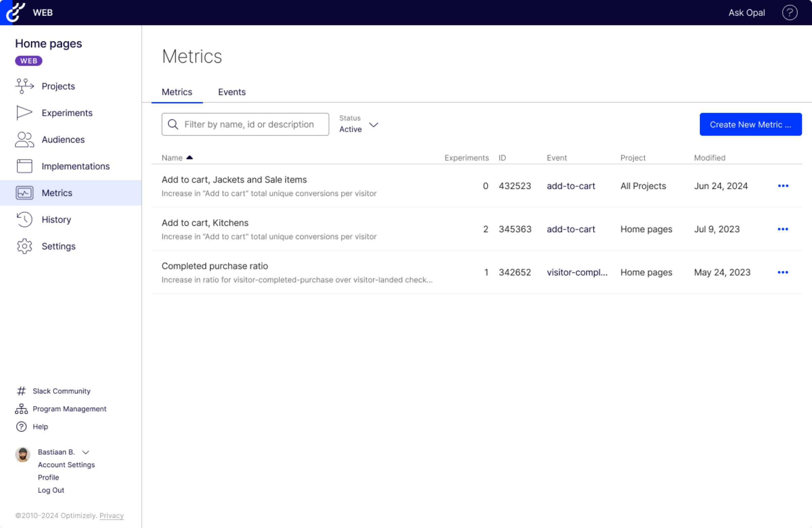
Task: Click the Optimizely logo top left
Action: (x=15, y=12)
